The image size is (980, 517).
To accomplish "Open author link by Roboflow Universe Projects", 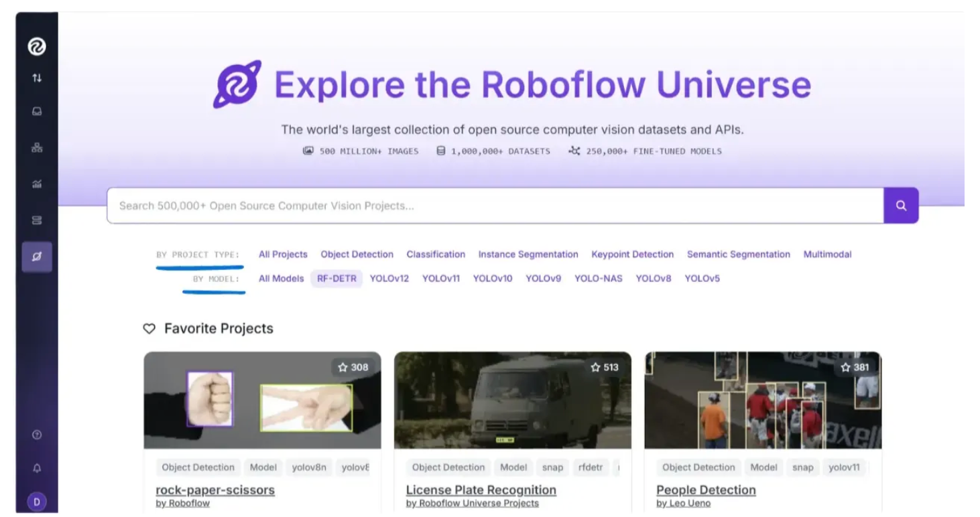I will click(472, 504).
